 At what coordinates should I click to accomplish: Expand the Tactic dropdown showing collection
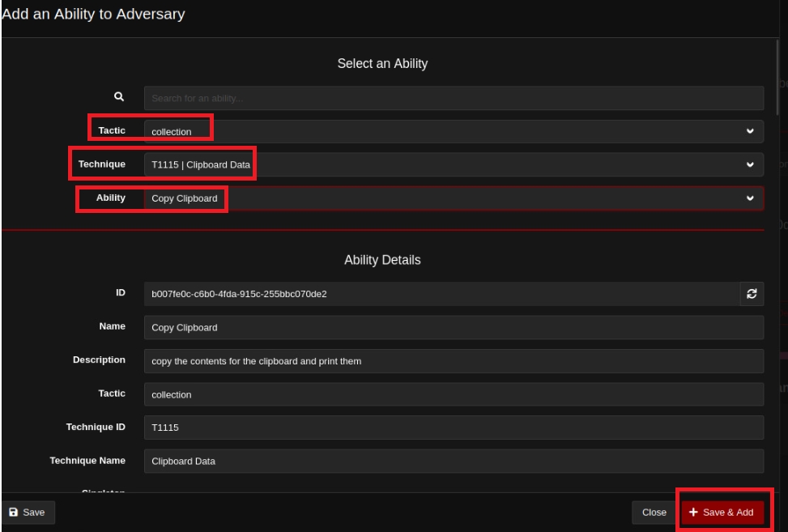pos(454,131)
